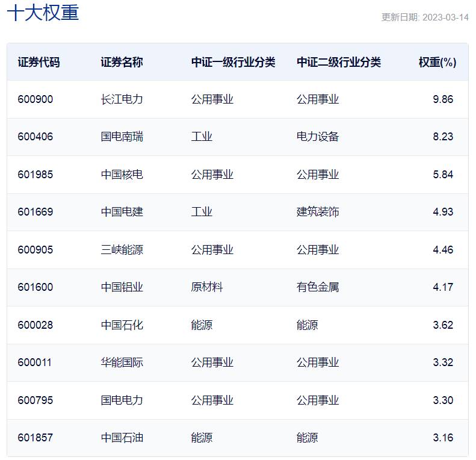
Task: Click the 中证二级行业分类 column header
Action: [x=339, y=62]
